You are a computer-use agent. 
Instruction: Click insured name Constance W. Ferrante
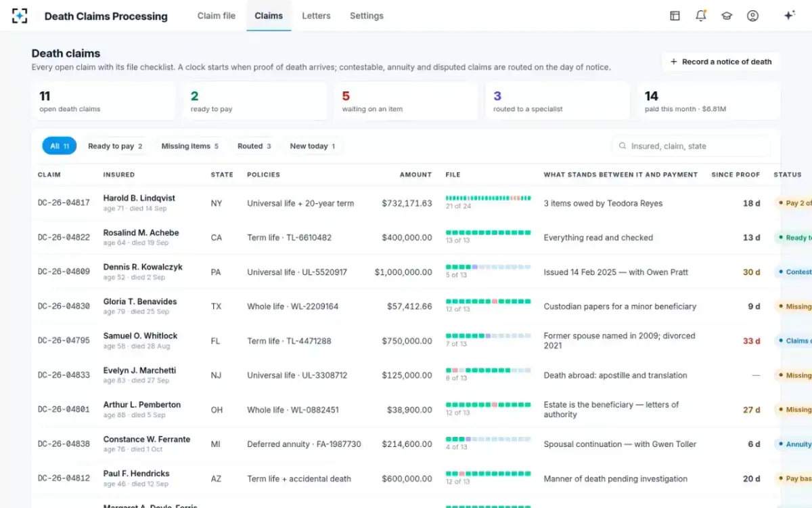coord(147,439)
